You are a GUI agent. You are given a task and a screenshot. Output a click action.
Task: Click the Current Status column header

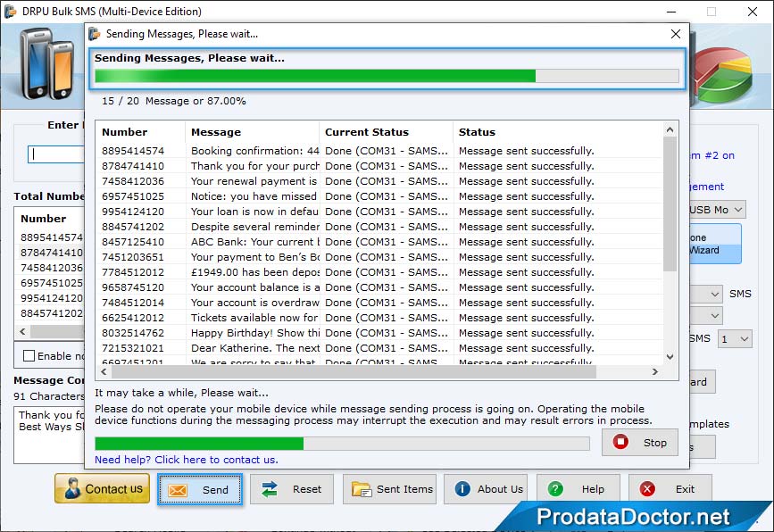(386, 132)
